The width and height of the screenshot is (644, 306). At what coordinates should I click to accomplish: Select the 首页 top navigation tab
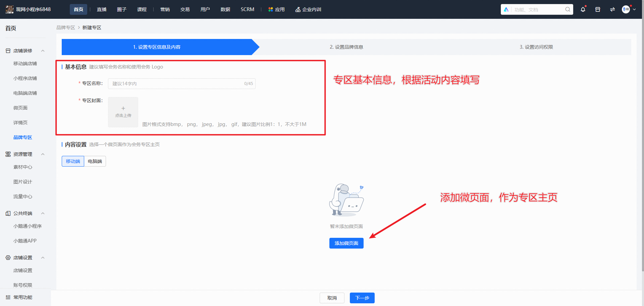tap(78, 9)
